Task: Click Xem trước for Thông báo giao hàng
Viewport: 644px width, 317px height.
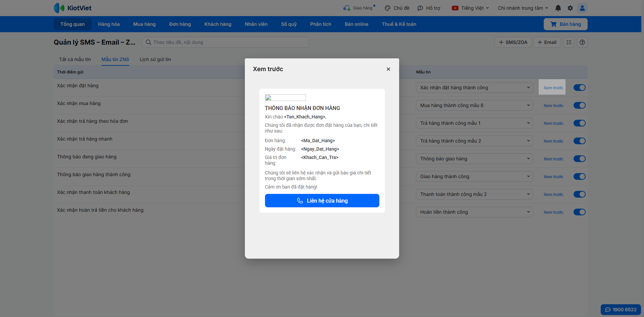Action: tap(553, 159)
